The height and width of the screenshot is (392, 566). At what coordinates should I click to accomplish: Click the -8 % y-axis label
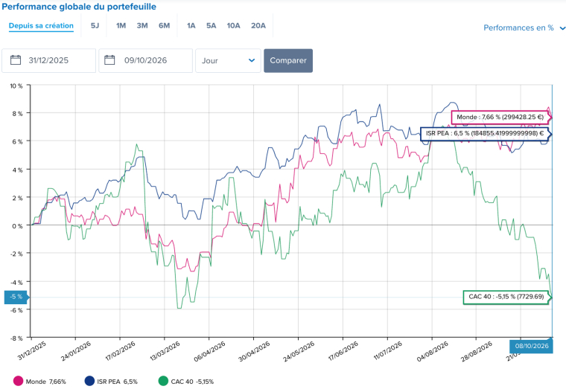(16, 338)
